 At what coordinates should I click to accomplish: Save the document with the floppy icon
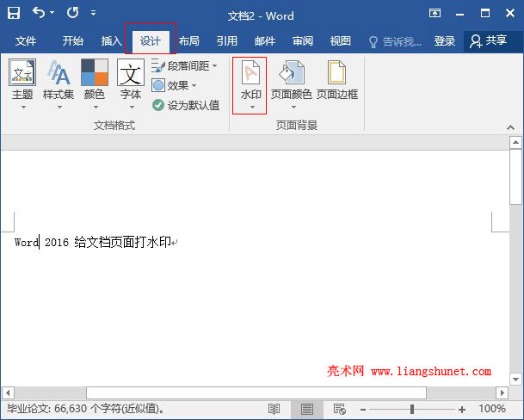point(14,14)
